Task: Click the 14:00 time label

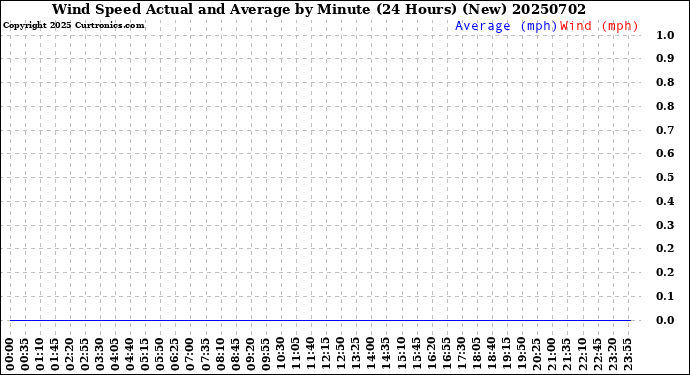Action: coord(371,355)
